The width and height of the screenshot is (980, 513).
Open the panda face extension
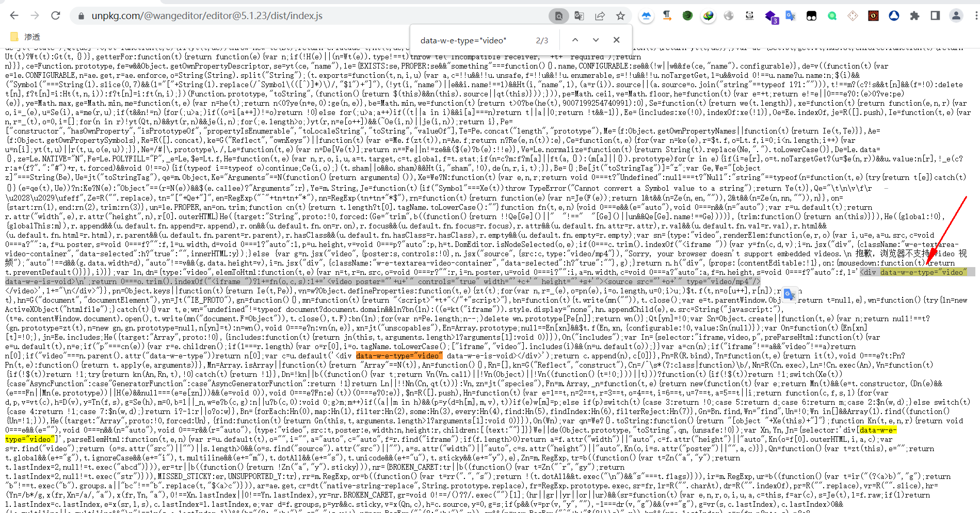point(749,15)
